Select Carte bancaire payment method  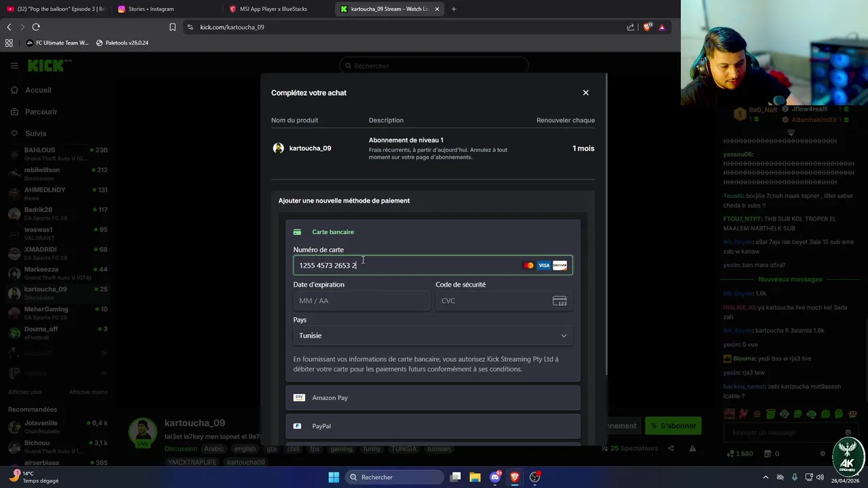click(433, 232)
